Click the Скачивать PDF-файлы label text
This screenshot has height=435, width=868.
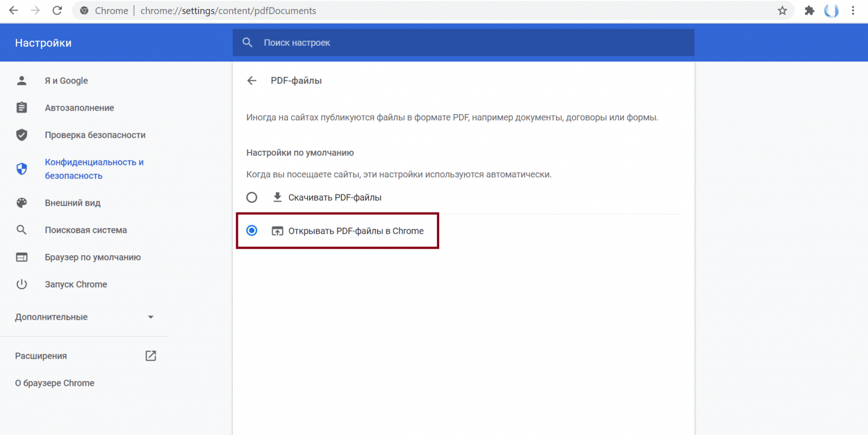point(335,198)
